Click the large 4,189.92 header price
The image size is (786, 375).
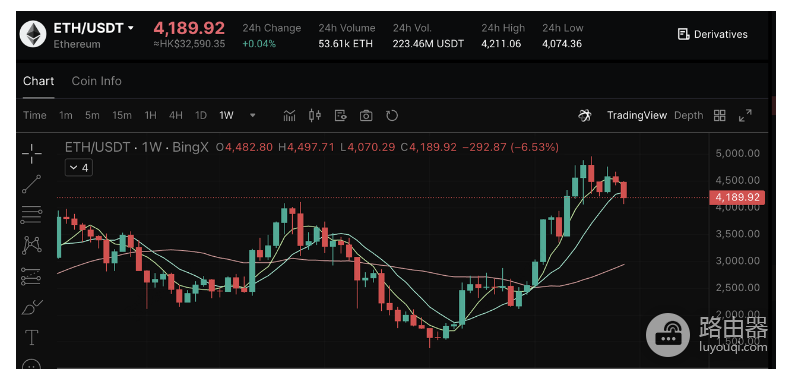click(x=189, y=28)
